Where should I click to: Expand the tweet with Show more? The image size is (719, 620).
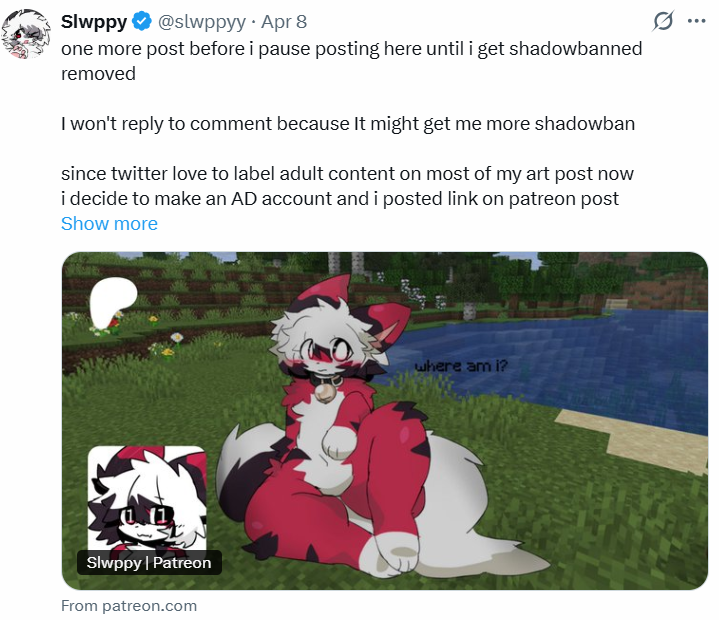pos(109,224)
